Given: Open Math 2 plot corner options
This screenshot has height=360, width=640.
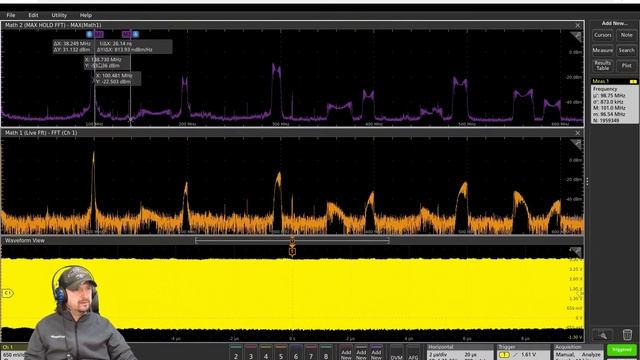Looking at the screenshot, I should click(576, 37).
